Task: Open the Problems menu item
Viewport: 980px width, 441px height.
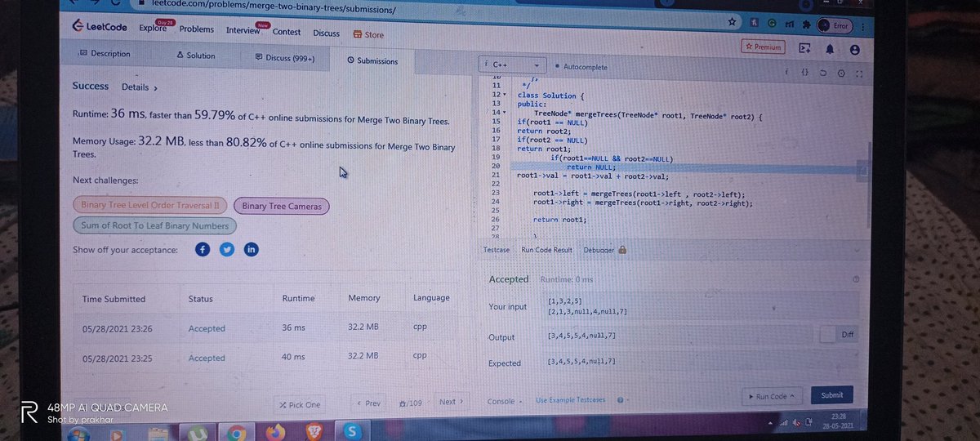Action: (x=197, y=29)
